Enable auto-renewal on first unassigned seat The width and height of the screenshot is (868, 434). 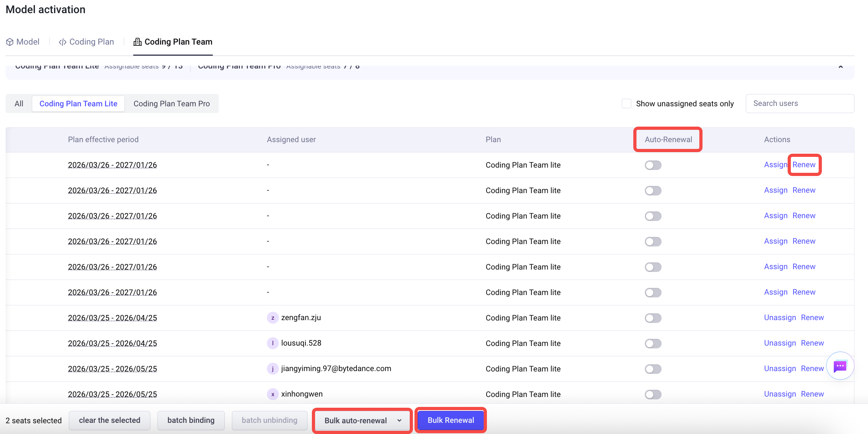click(653, 165)
